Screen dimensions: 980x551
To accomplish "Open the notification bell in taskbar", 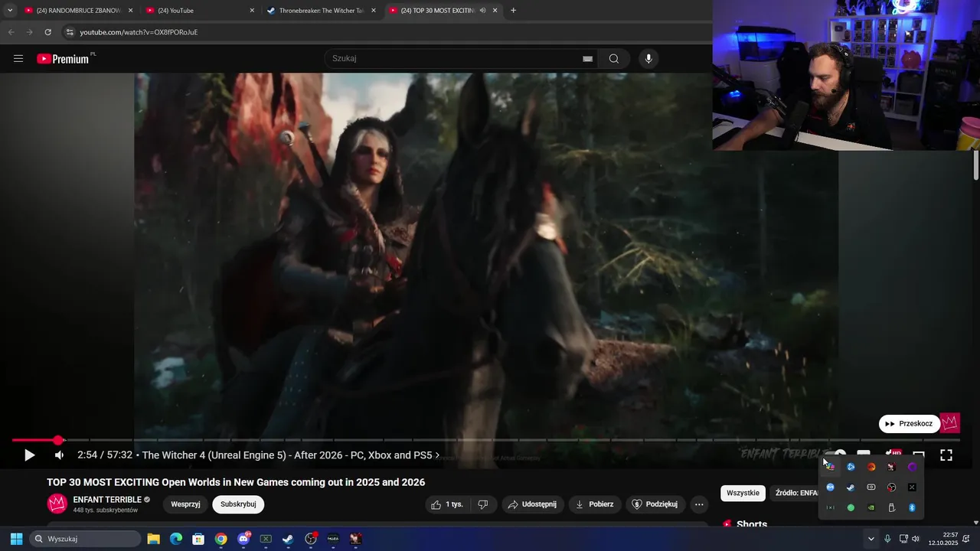I will (965, 539).
